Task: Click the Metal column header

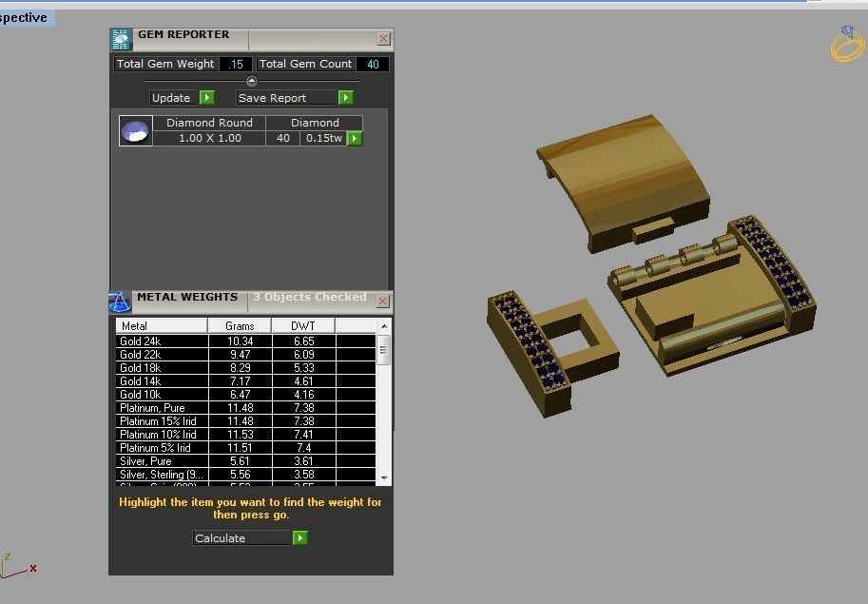Action: pos(162,325)
